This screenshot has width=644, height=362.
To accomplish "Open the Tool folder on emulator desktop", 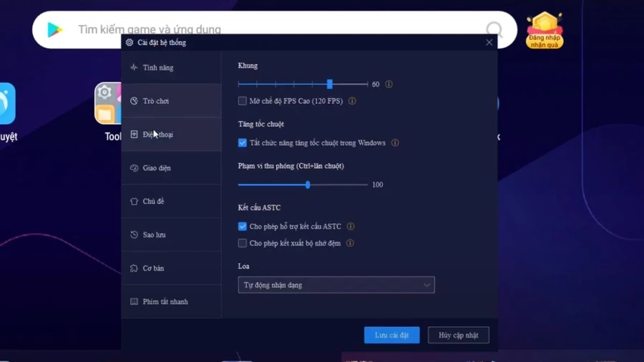I will (108, 104).
